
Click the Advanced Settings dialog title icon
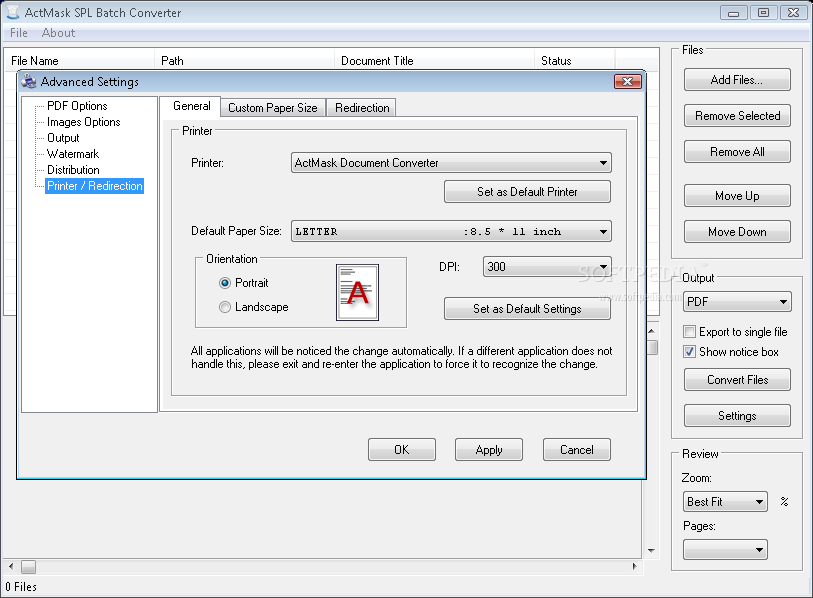pos(29,81)
